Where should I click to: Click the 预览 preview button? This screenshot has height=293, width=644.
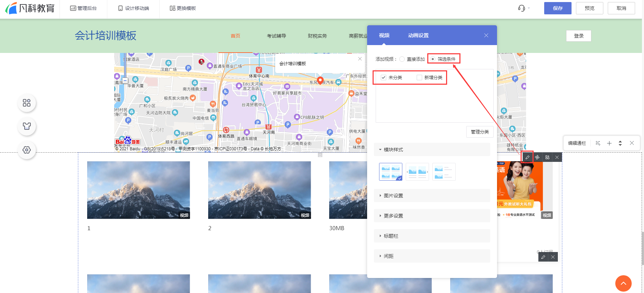coord(589,8)
